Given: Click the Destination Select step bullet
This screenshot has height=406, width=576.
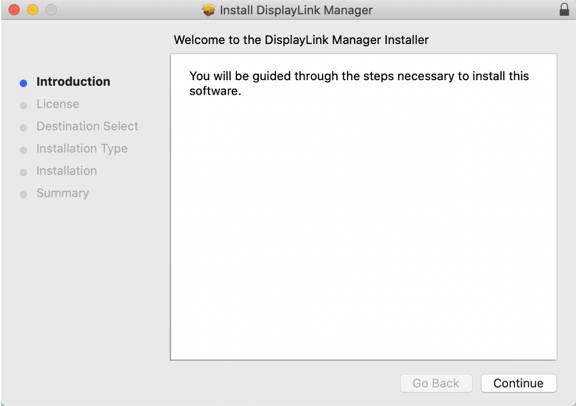Looking at the screenshot, I should click(23, 127).
